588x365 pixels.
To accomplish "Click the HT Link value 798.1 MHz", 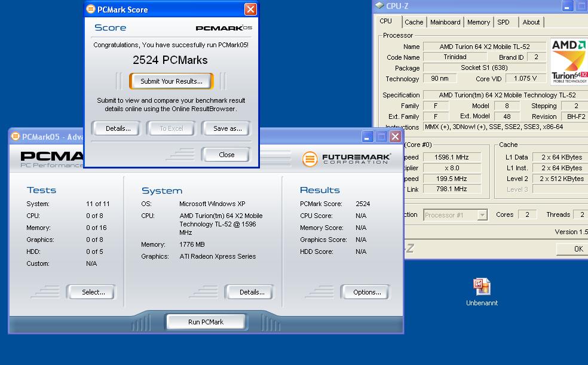I will click(x=452, y=189).
